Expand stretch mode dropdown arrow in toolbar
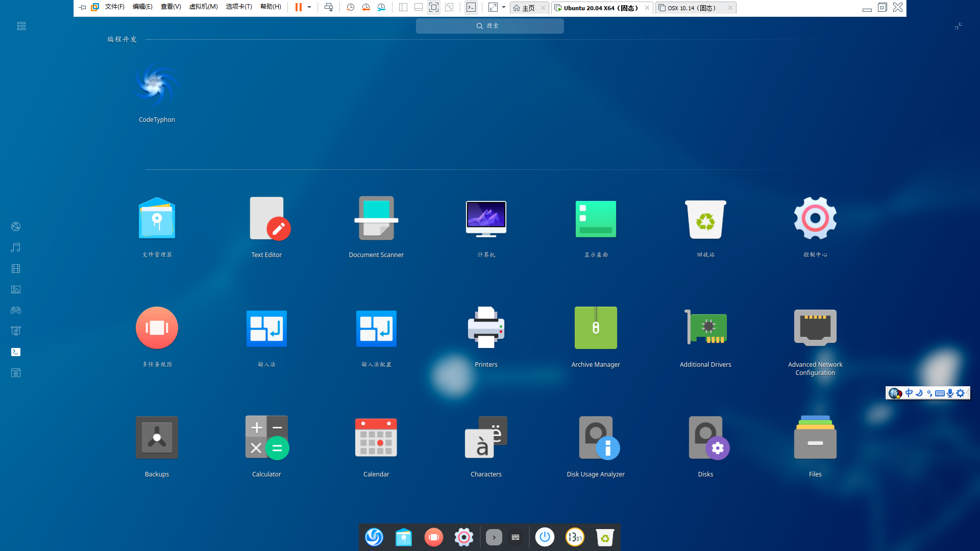This screenshot has width=980, height=551. click(504, 7)
